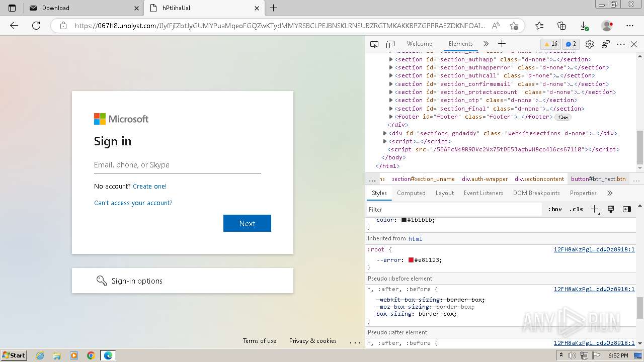Screen dimensions: 644x362
Task: Expand section_authapperror node
Action: pos(391,67)
